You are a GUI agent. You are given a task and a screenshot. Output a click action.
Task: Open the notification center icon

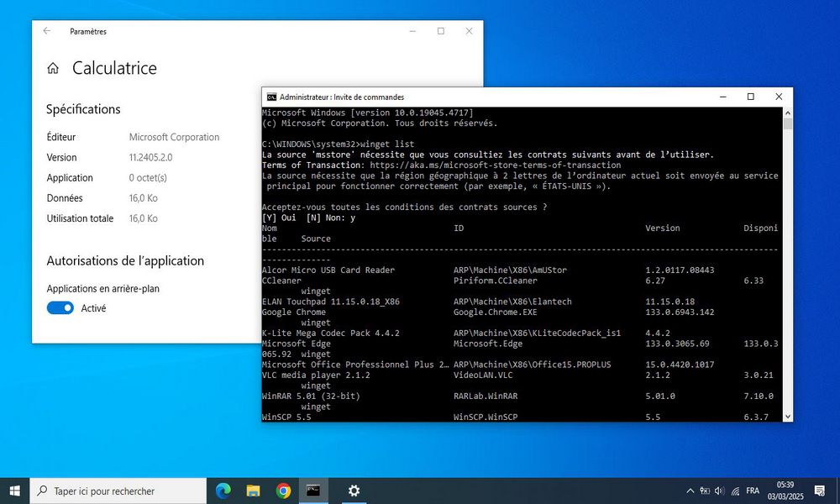819,490
